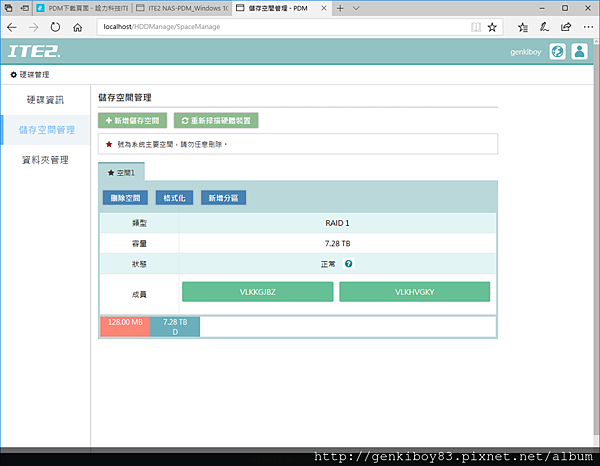Click 格式化 button
The height and width of the screenshot is (466, 600).
[174, 198]
